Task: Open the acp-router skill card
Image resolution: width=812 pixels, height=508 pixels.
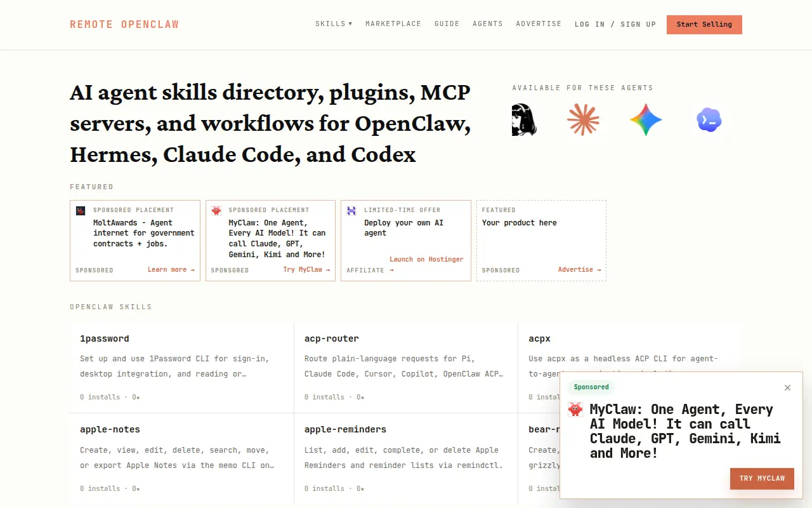Action: click(406, 368)
